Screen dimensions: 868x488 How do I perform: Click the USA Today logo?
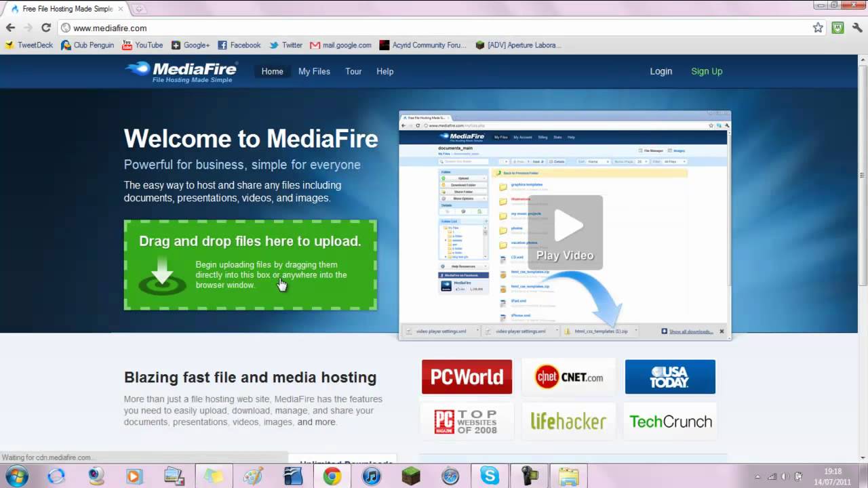(x=670, y=377)
